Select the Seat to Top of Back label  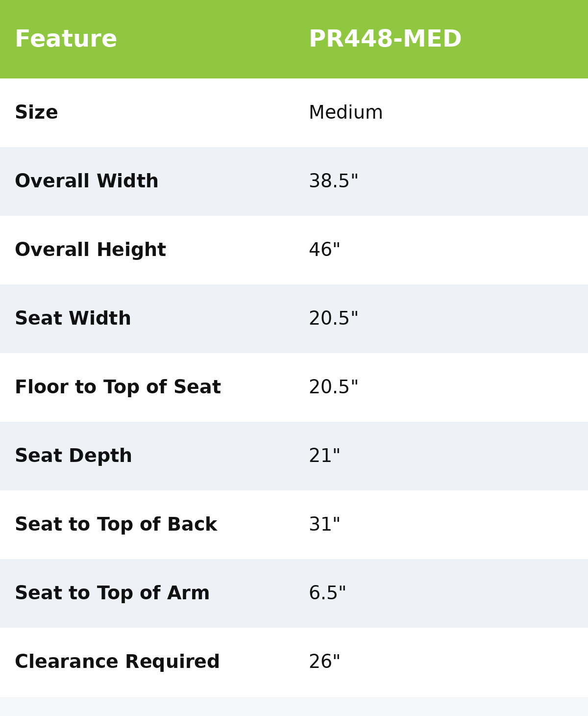click(x=116, y=525)
